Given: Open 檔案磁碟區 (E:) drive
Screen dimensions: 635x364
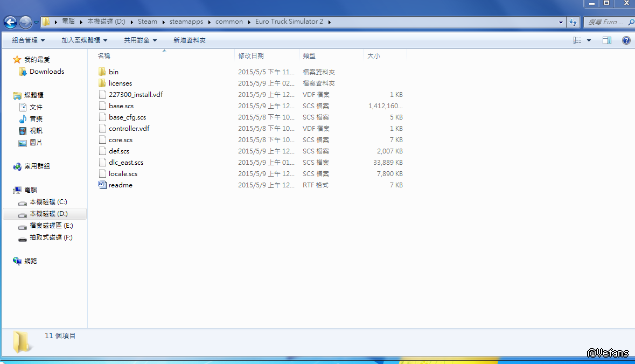Looking at the screenshot, I should 51,226.
